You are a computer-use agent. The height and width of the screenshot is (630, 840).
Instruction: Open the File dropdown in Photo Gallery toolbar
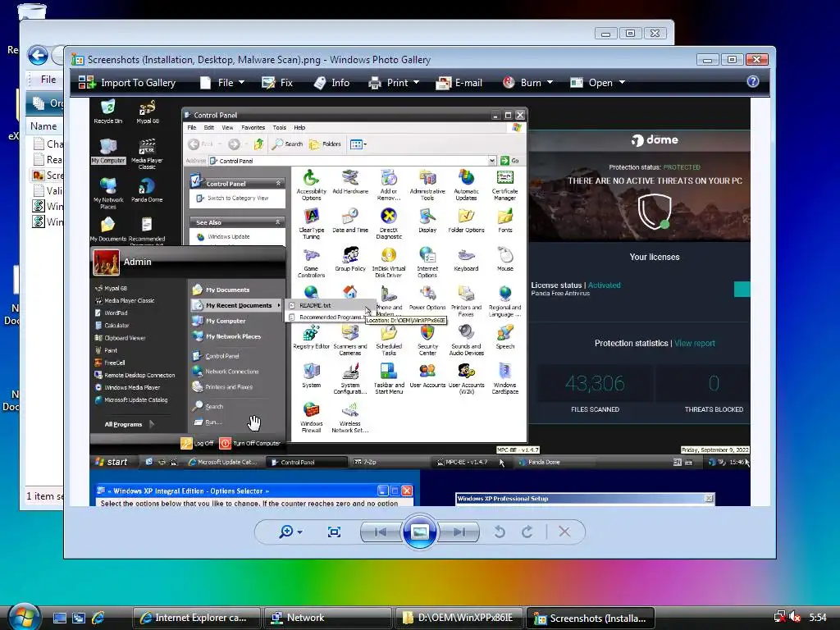pyautogui.click(x=222, y=83)
